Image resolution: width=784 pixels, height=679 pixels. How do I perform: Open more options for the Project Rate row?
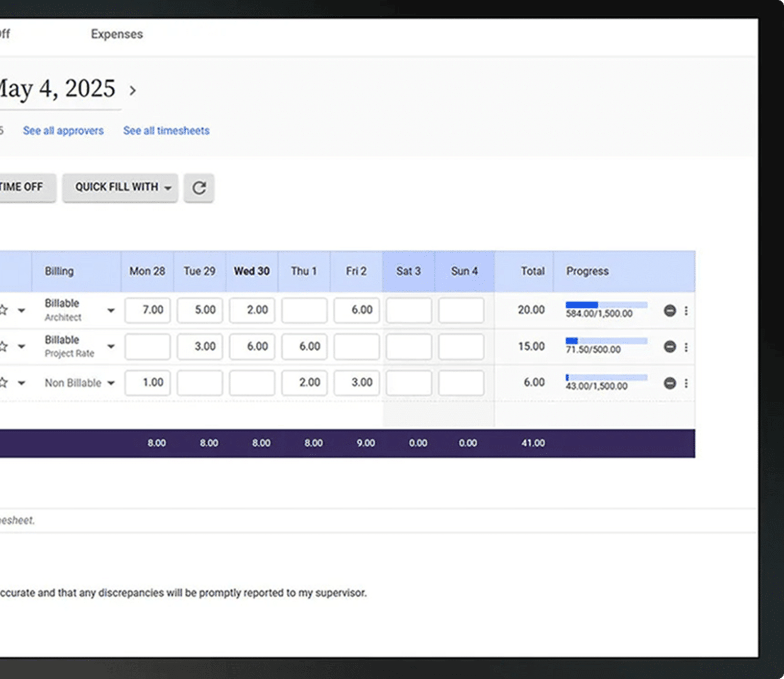coord(686,347)
